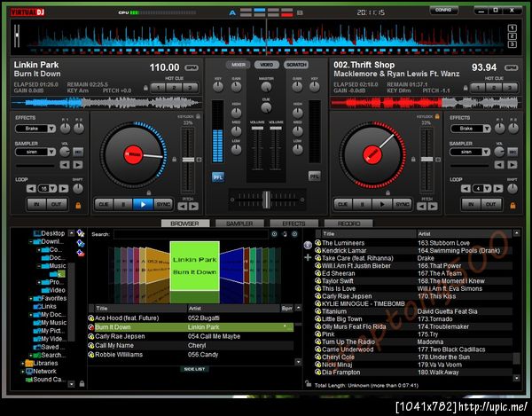Sync the left deck tempo
The height and width of the screenshot is (416, 532).
tap(163, 204)
